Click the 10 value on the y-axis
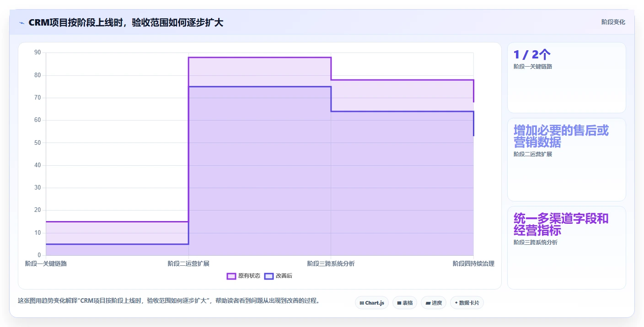 coord(38,232)
